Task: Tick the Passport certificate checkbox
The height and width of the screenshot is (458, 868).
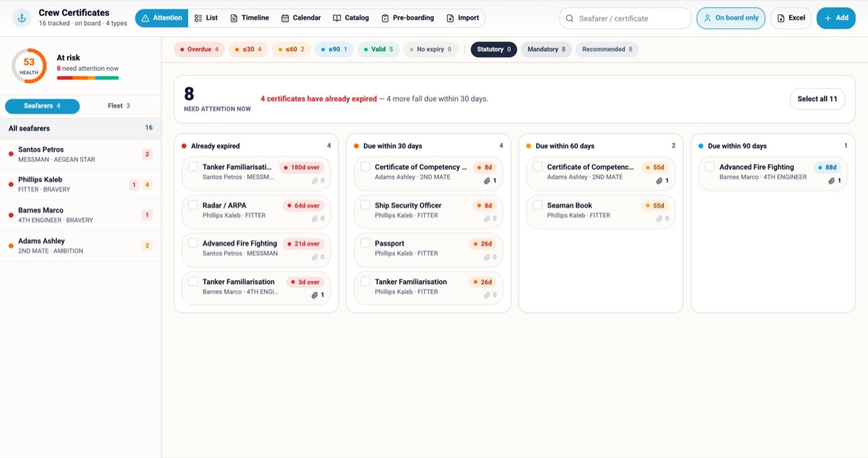Action: click(365, 244)
